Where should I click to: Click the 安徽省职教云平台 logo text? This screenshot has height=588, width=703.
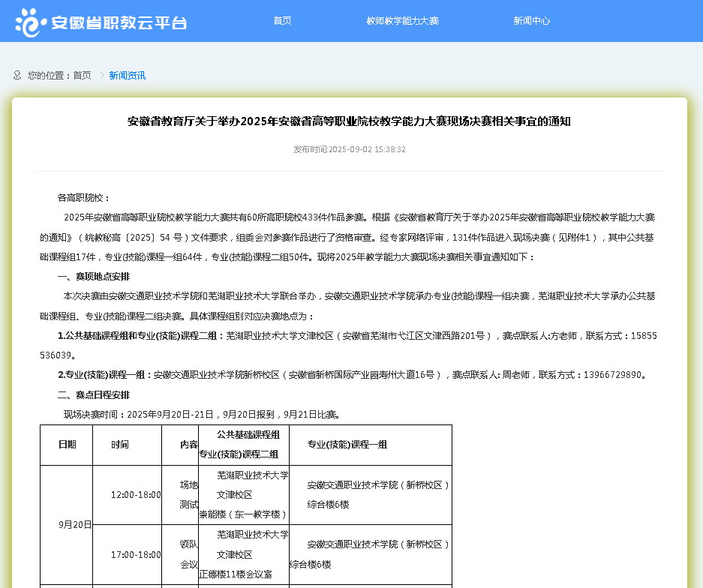click(119, 22)
